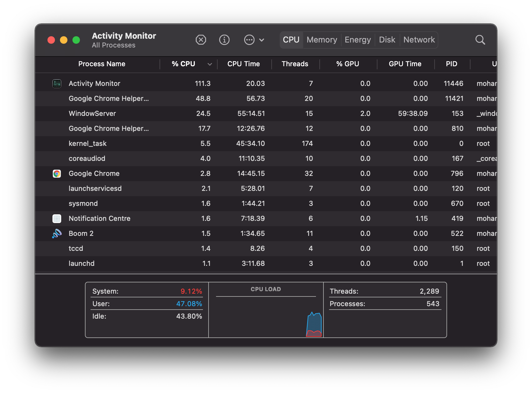
Task: Close the Activity Monitor window
Action: coord(51,40)
